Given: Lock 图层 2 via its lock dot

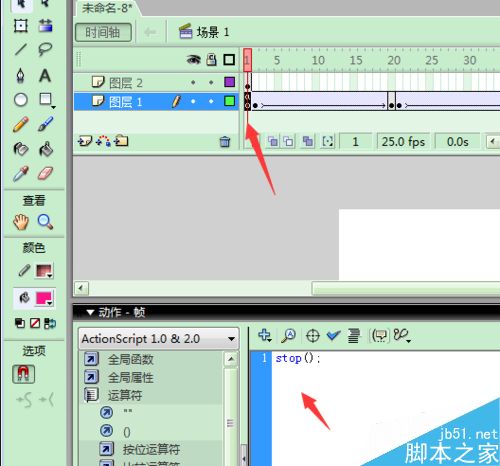Looking at the screenshot, I should point(211,82).
